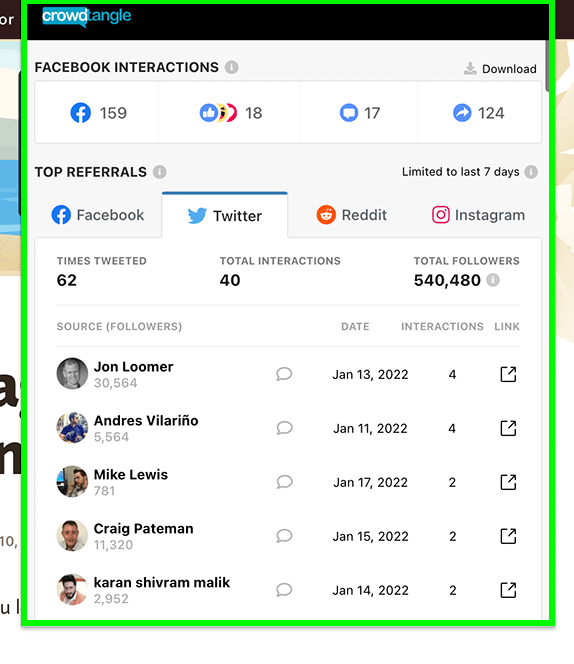574x664 pixels.
Task: Click the Facebook reactions count icon
Action: coord(218,113)
